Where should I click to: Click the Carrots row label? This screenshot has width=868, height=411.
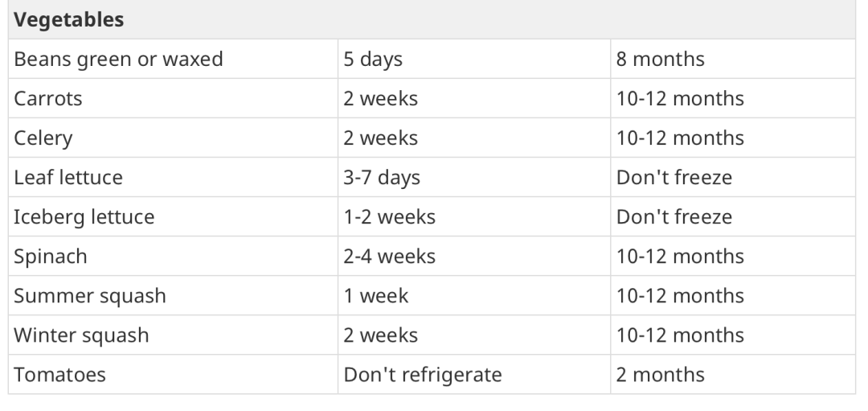48,99
